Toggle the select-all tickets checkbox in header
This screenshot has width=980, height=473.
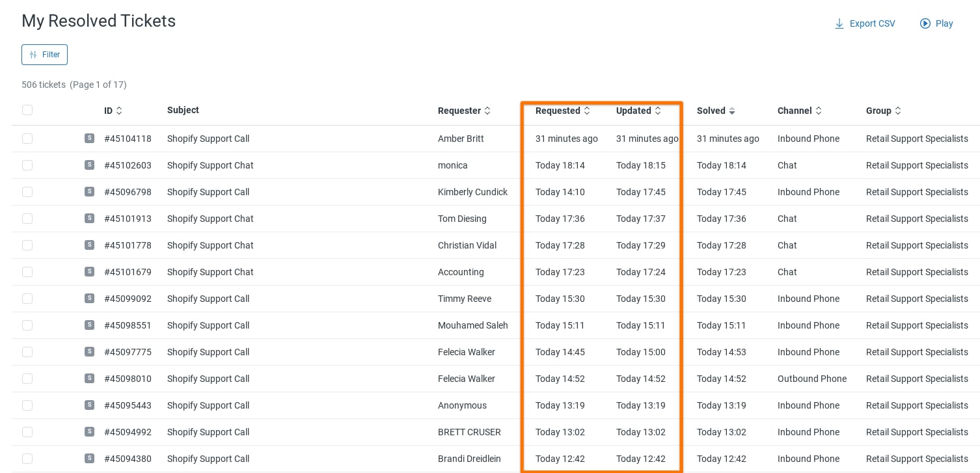tap(27, 110)
